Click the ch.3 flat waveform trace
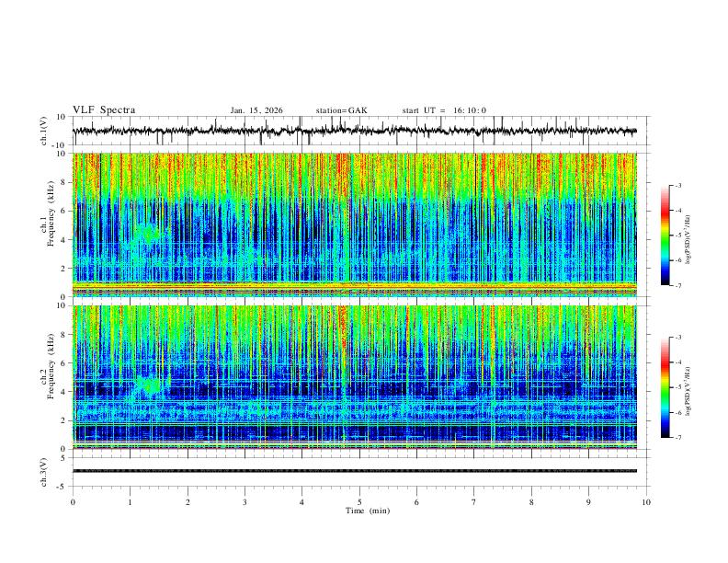 click(354, 471)
